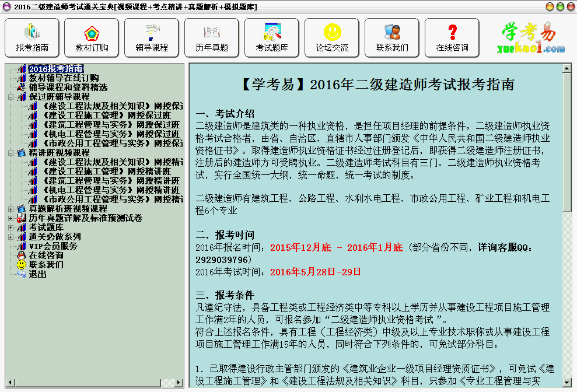The image size is (577, 392).
Task: Select the 辅导课程 toolbar icon
Action: click(x=151, y=37)
